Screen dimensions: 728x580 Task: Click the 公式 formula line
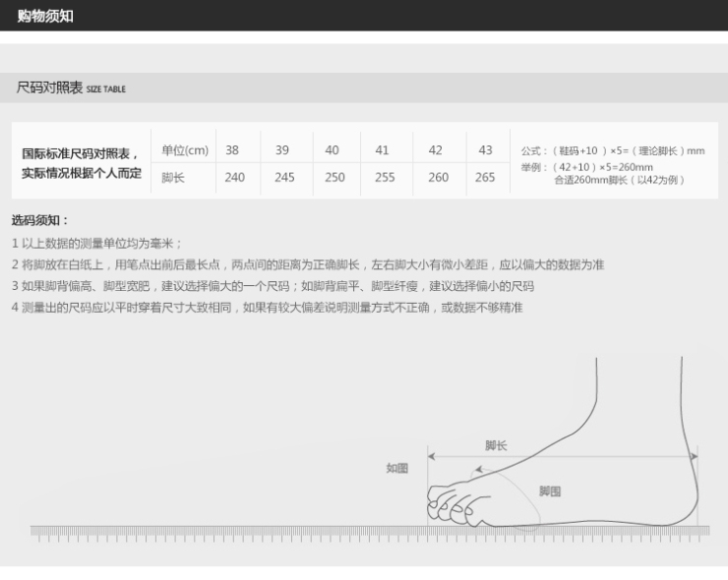tap(613, 150)
